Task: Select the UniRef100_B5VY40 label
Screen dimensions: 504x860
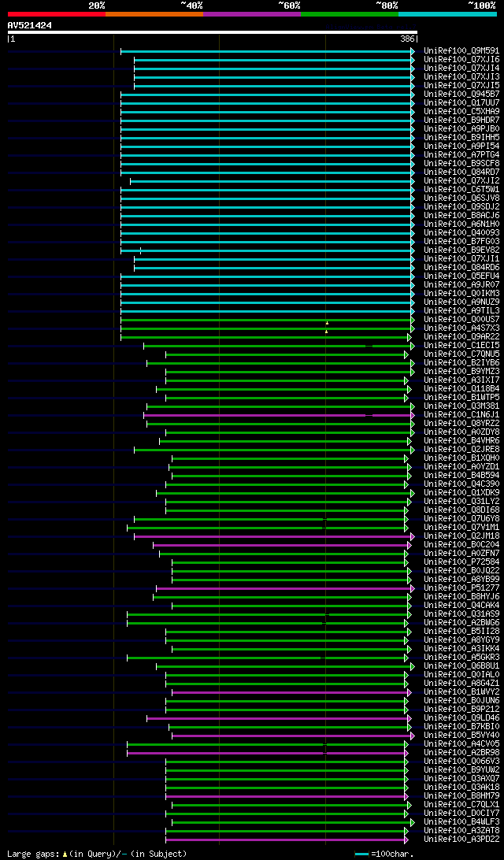Action: [461, 736]
